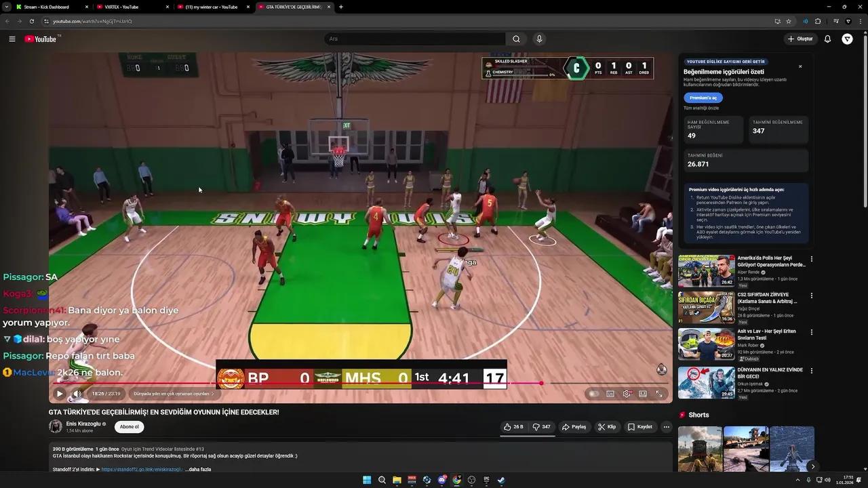Create a clip with Klip button
This screenshot has height=488, width=868.
pos(607,427)
